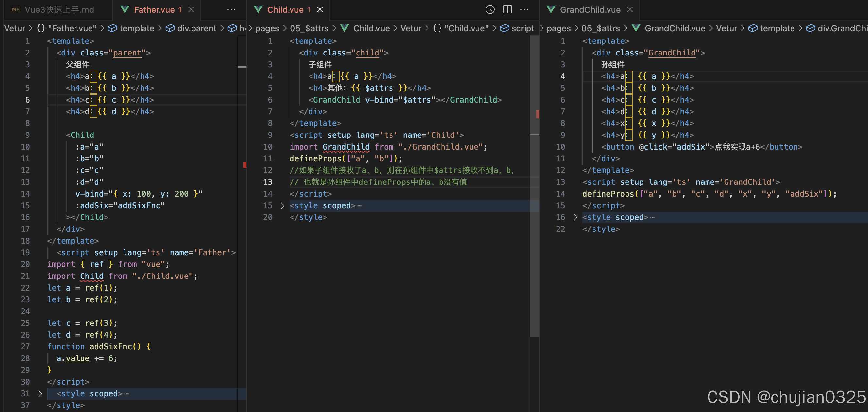The height and width of the screenshot is (412, 868).
Task: Click import { ref } from "vue" line
Action: point(108,264)
